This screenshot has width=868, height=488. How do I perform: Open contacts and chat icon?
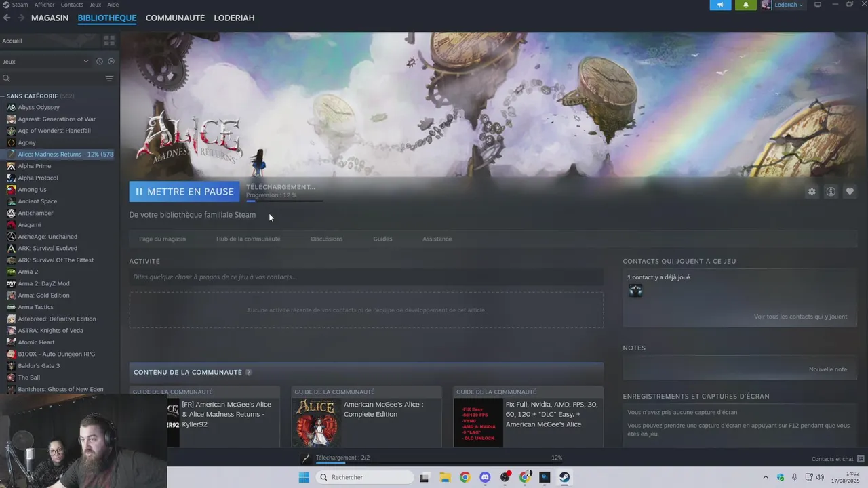pyautogui.click(x=861, y=459)
